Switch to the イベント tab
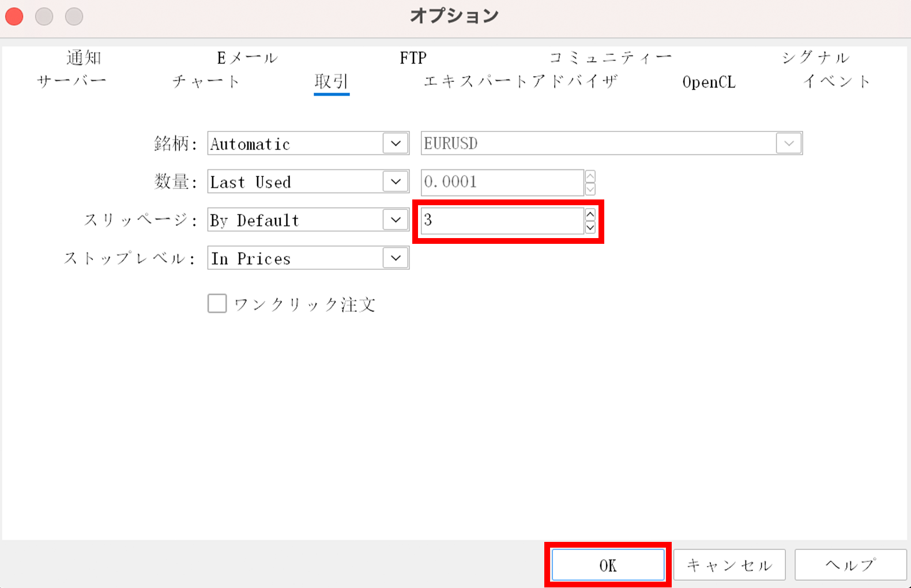The width and height of the screenshot is (911, 588). pos(837,81)
